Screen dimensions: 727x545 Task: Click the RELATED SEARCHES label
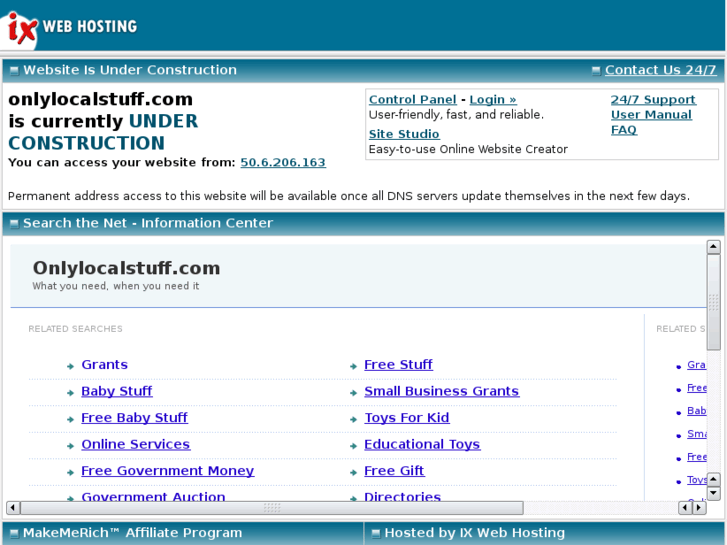click(75, 329)
